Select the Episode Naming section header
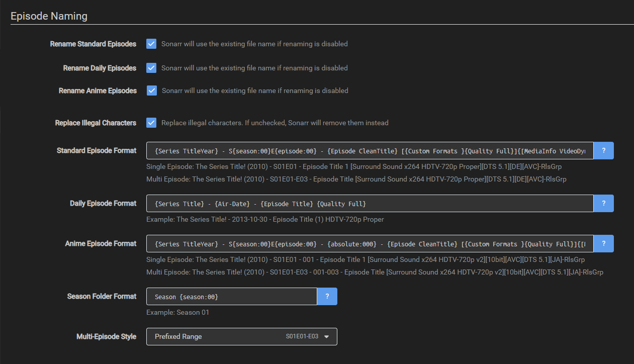Image resolution: width=634 pixels, height=364 pixels. [49, 16]
